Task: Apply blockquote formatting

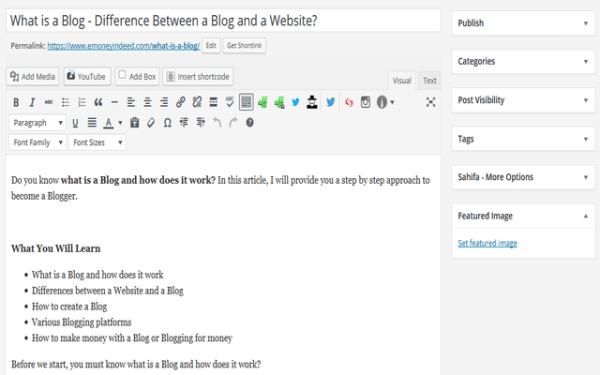Action: [98, 102]
